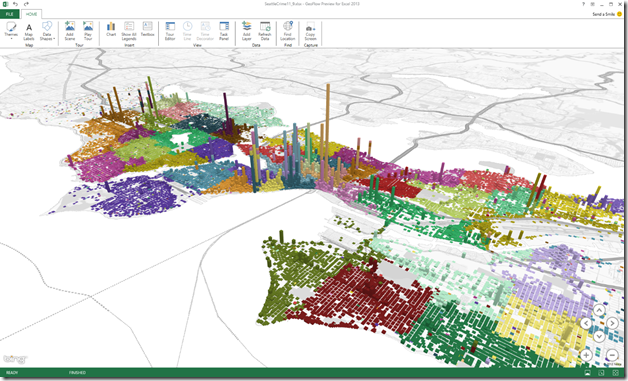628x381 pixels.
Task: Click the purple data cluster on the map
Action: (138, 196)
